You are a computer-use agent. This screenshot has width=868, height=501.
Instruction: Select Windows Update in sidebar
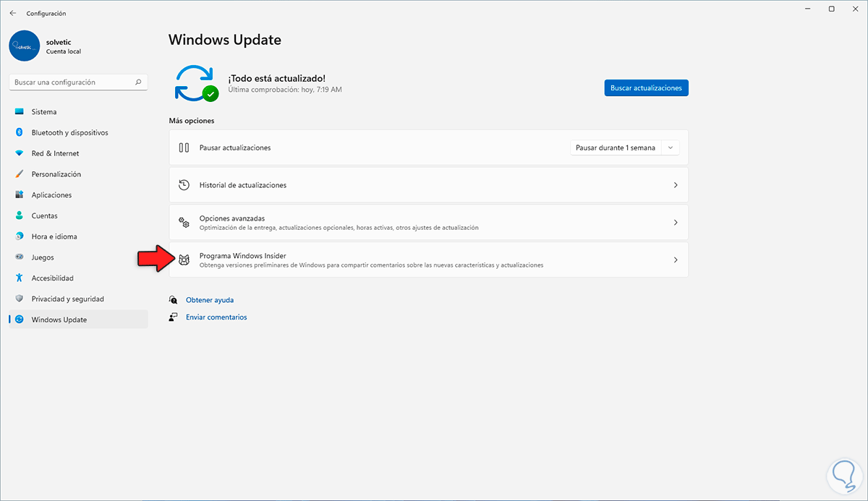tap(78, 320)
